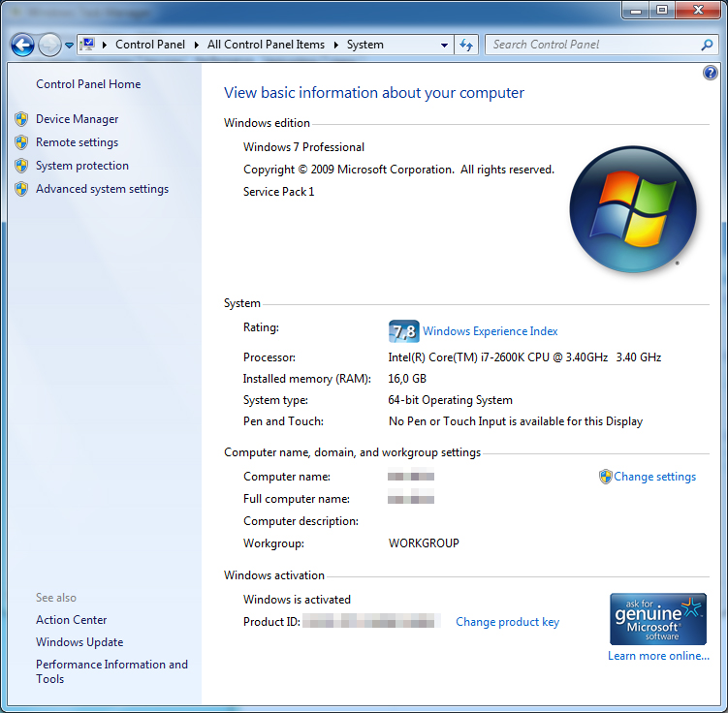Open Performance Information and Tools

point(111,671)
